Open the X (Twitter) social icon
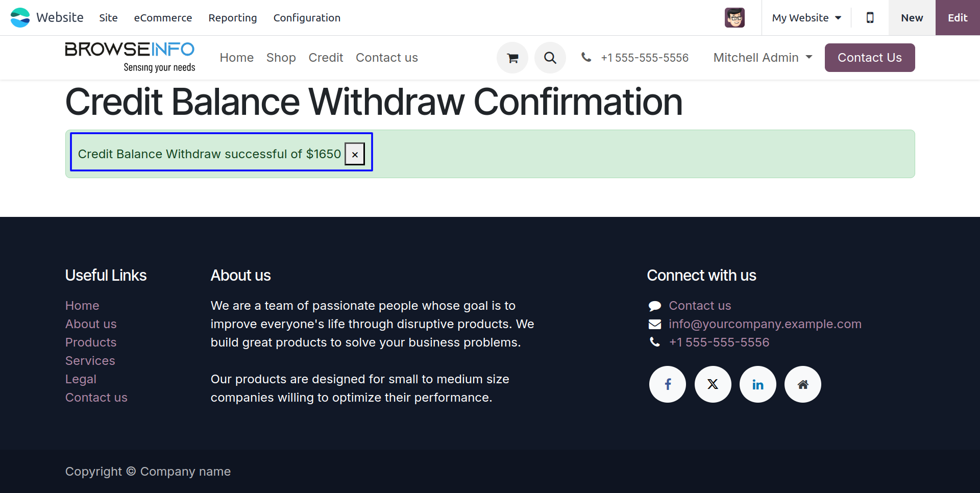This screenshot has width=980, height=493. pyautogui.click(x=713, y=384)
